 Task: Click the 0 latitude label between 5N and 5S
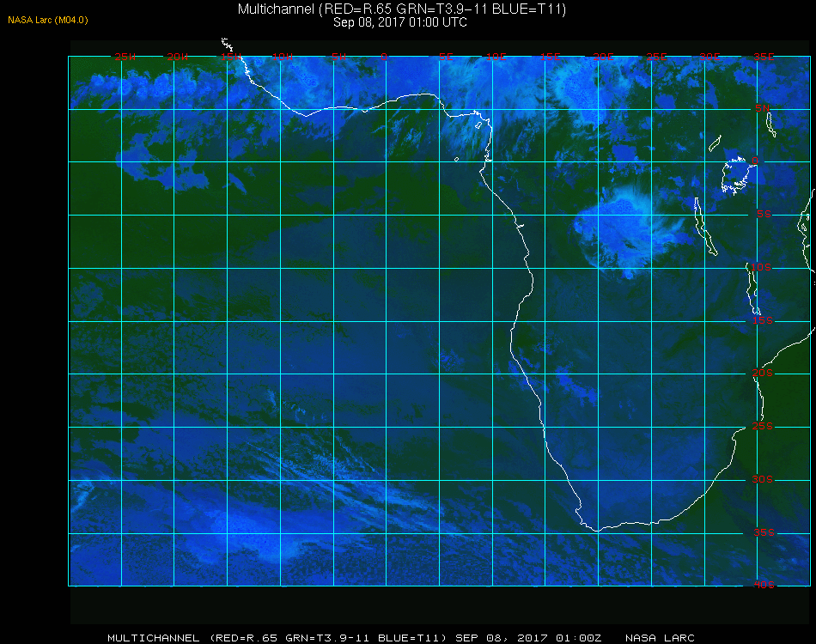pos(755,161)
